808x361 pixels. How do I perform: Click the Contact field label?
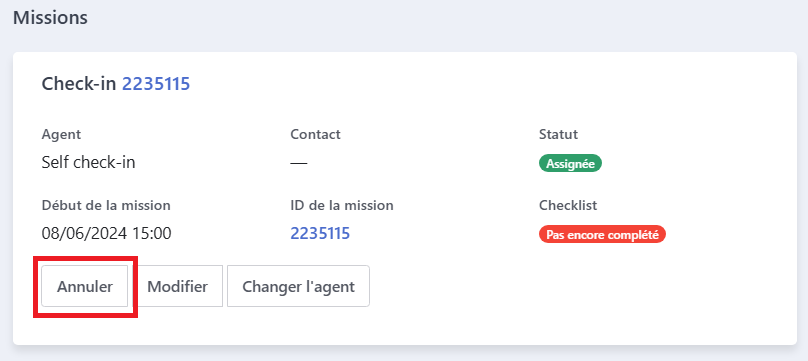tap(315, 134)
